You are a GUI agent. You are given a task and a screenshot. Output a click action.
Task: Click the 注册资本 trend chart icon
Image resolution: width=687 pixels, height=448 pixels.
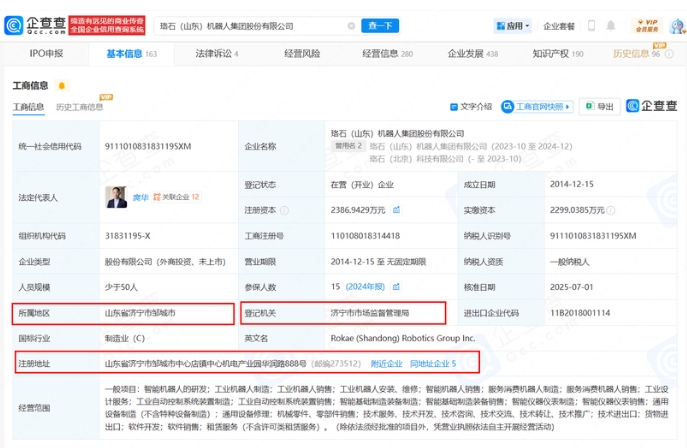pos(397,211)
